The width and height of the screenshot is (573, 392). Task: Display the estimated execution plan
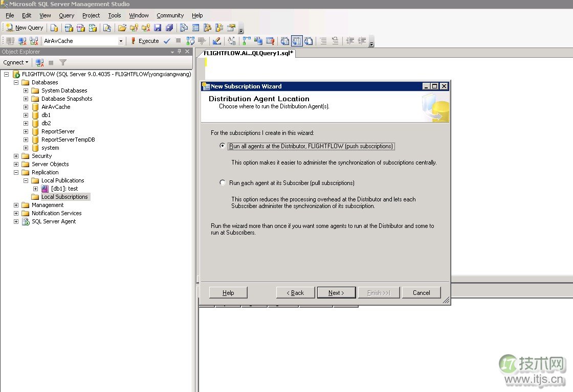190,41
